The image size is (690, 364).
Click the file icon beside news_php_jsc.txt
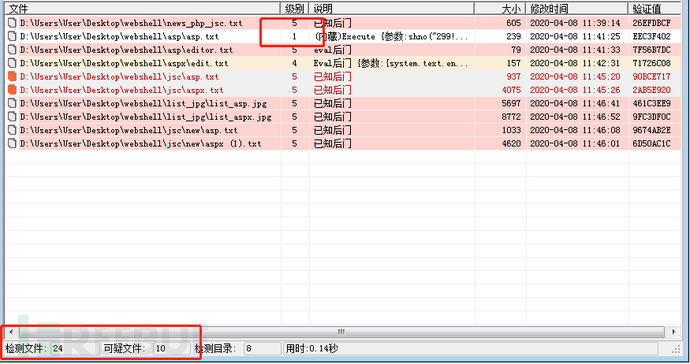coord(12,23)
